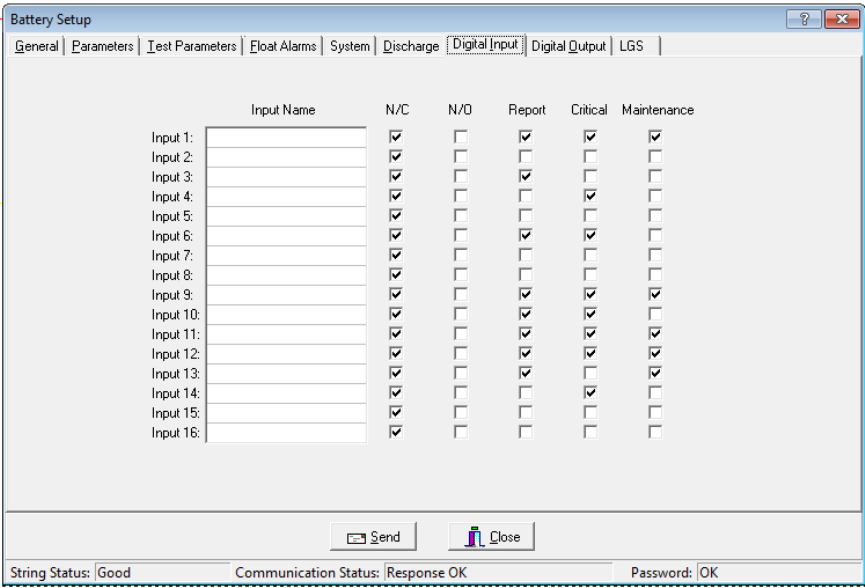
Task: Check Report for Input 16
Action: click(526, 432)
